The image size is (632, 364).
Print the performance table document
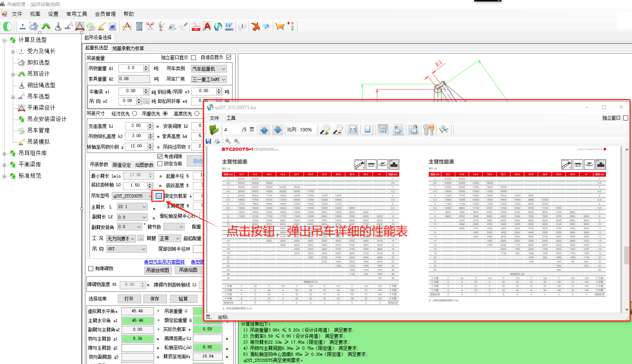click(217, 141)
